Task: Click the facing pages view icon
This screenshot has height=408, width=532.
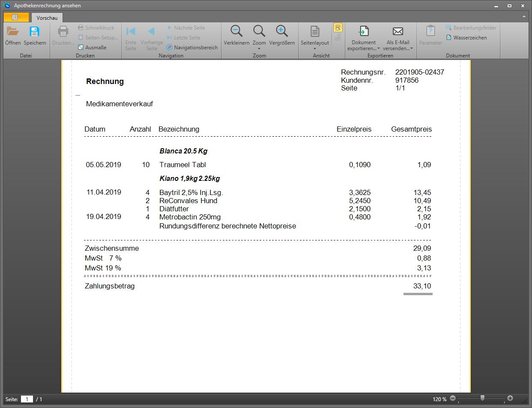Action: (x=338, y=38)
